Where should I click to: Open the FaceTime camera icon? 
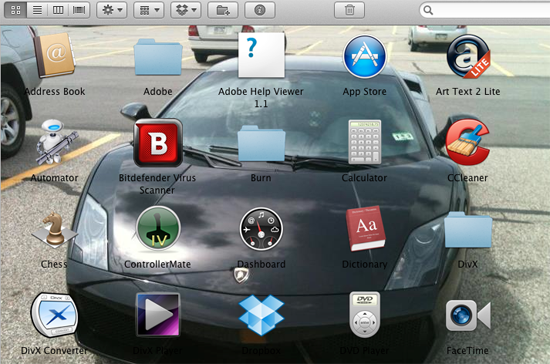(x=468, y=316)
